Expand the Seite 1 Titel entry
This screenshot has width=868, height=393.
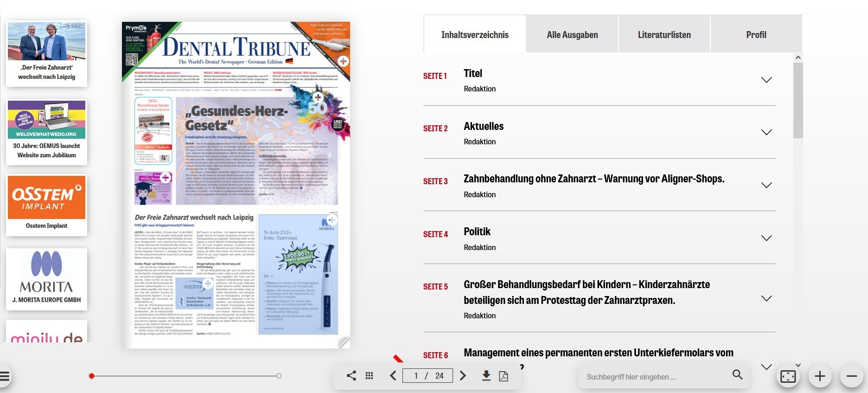[766, 80]
